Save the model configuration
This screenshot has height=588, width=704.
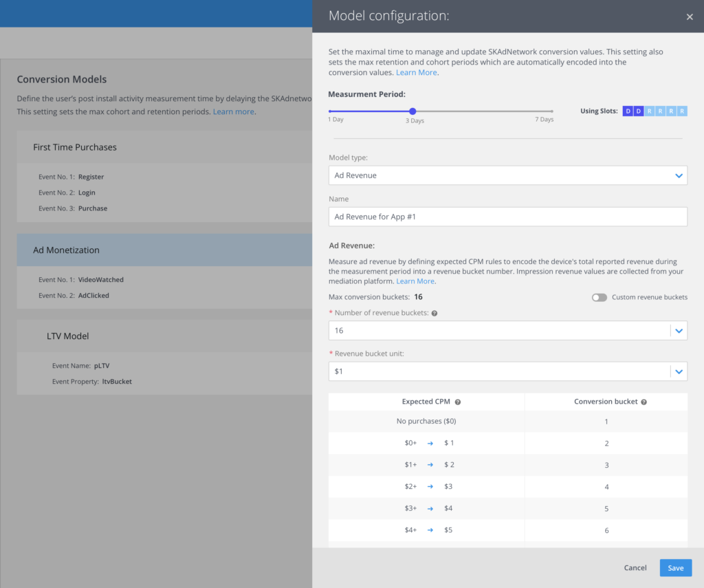[675, 568]
